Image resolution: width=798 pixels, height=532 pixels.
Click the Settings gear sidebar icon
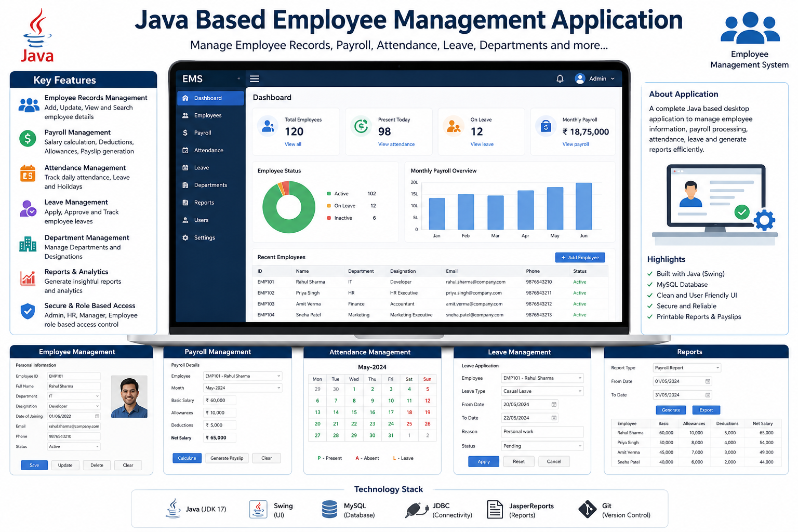pos(185,237)
